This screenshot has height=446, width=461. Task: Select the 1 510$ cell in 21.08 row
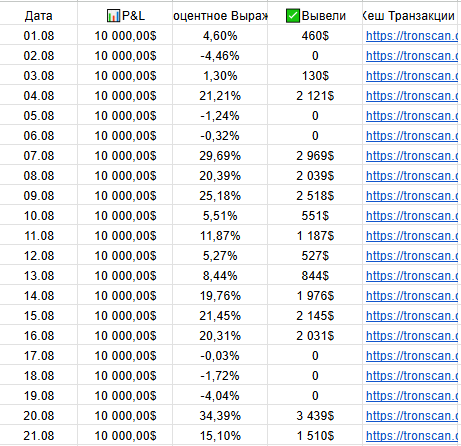[x=315, y=436]
